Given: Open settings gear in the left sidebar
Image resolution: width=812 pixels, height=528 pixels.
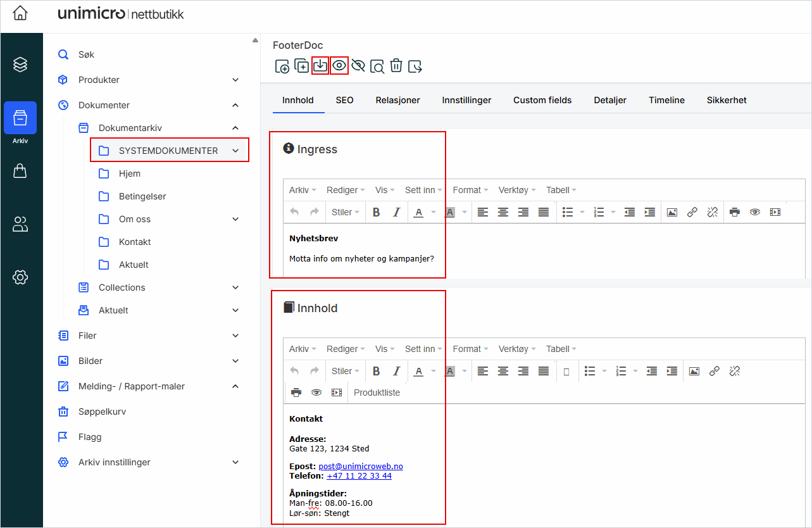Looking at the screenshot, I should (20, 277).
